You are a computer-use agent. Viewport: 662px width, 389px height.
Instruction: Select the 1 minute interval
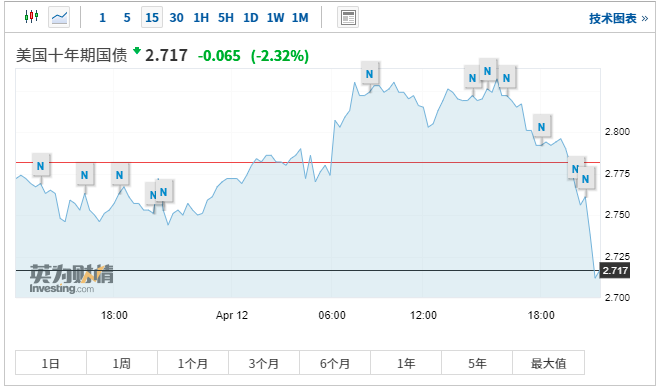102,18
